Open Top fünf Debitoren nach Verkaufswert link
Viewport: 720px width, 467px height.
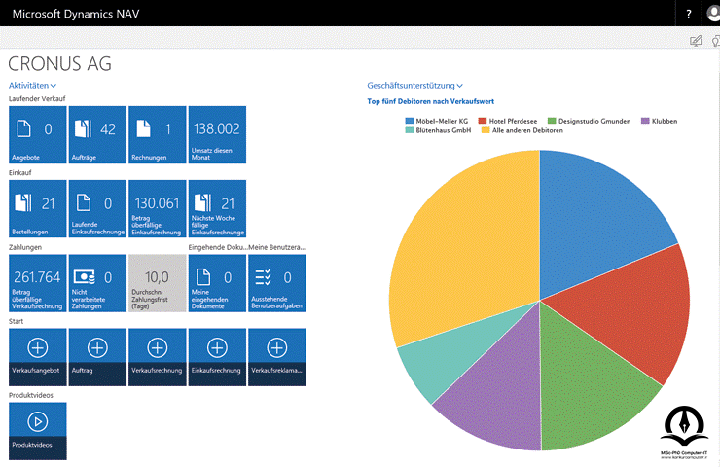click(x=430, y=101)
